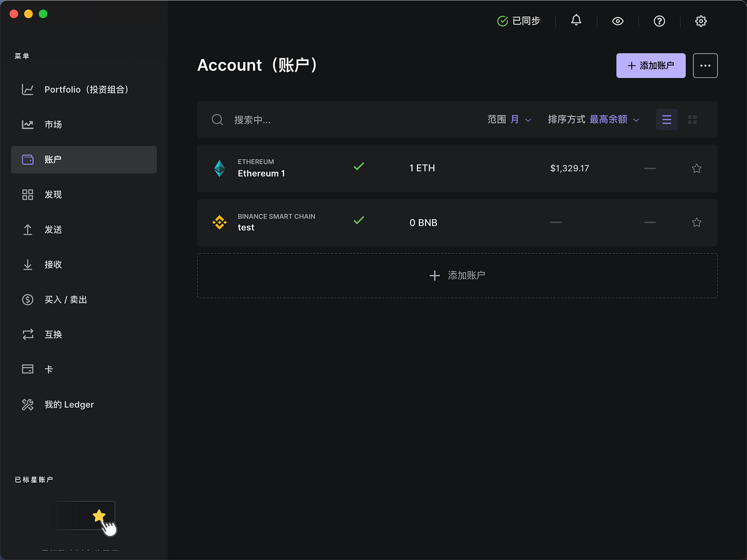This screenshot has width=747, height=560.
Task: Open the Ethereum 1 account row
Action: [457, 168]
